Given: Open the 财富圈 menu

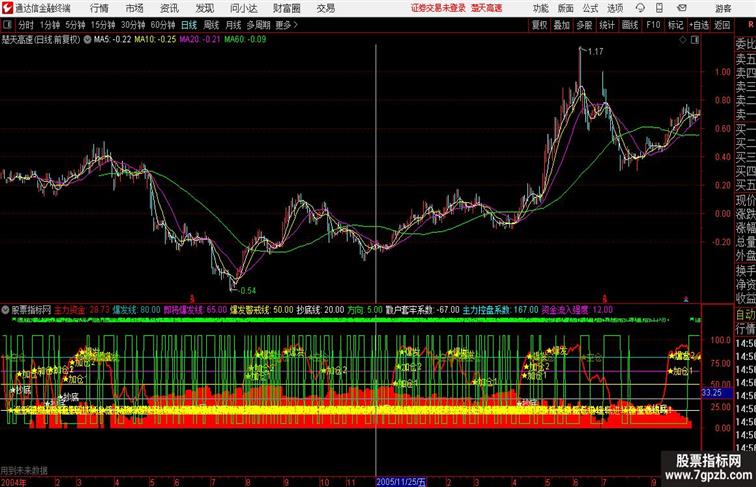Looking at the screenshot, I should tap(286, 8).
